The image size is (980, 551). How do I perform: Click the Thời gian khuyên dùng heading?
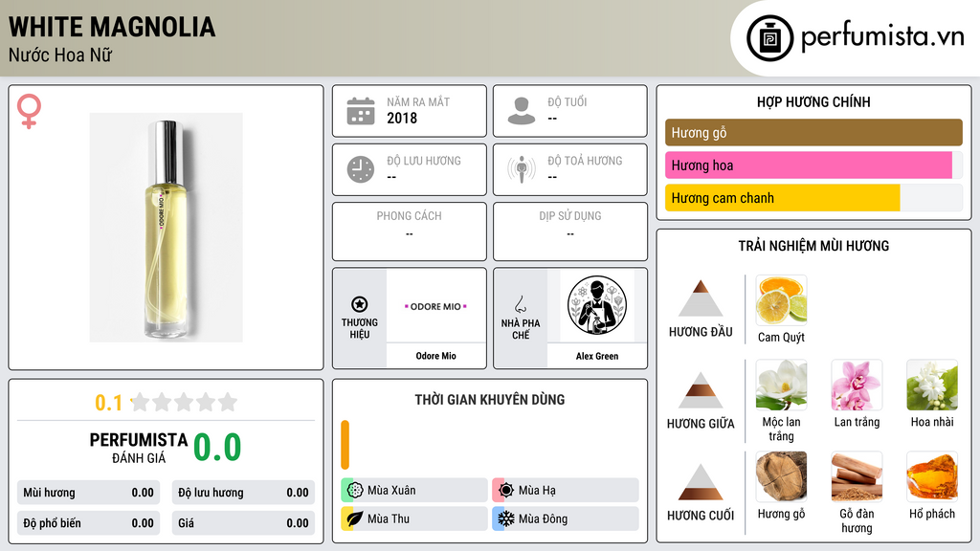[x=490, y=400]
